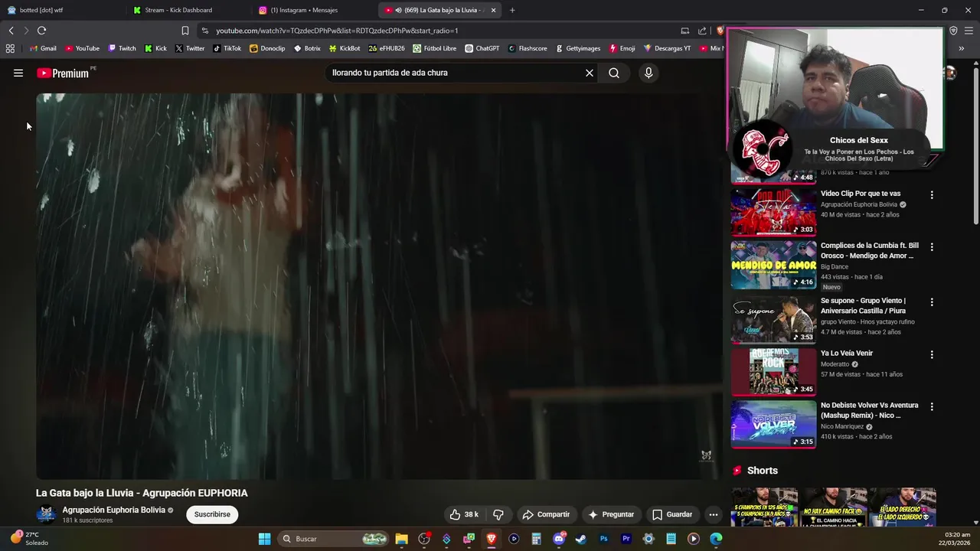Switch to Stream - Kick Dashboard tab

[189, 10]
